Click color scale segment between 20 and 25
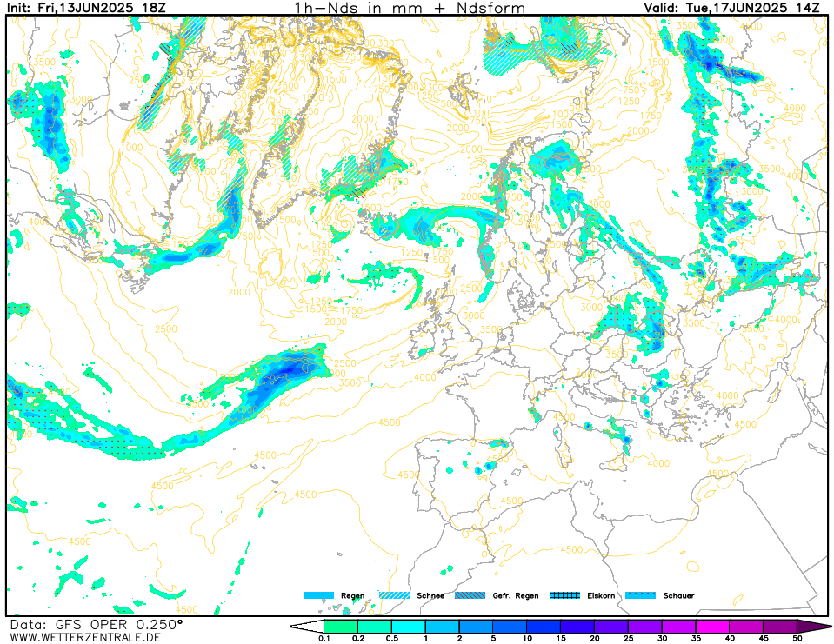The image size is (834, 644). 611,627
